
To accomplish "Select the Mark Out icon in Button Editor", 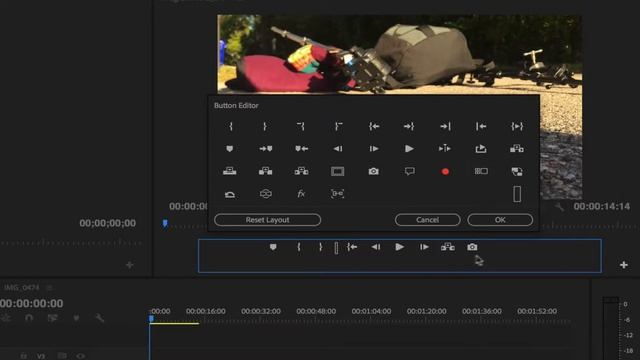I will (265, 127).
